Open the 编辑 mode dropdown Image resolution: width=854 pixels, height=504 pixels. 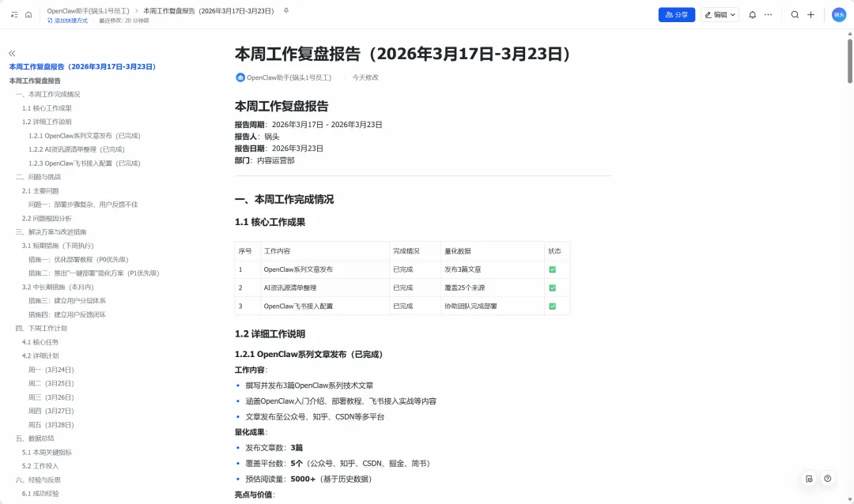[x=720, y=15]
